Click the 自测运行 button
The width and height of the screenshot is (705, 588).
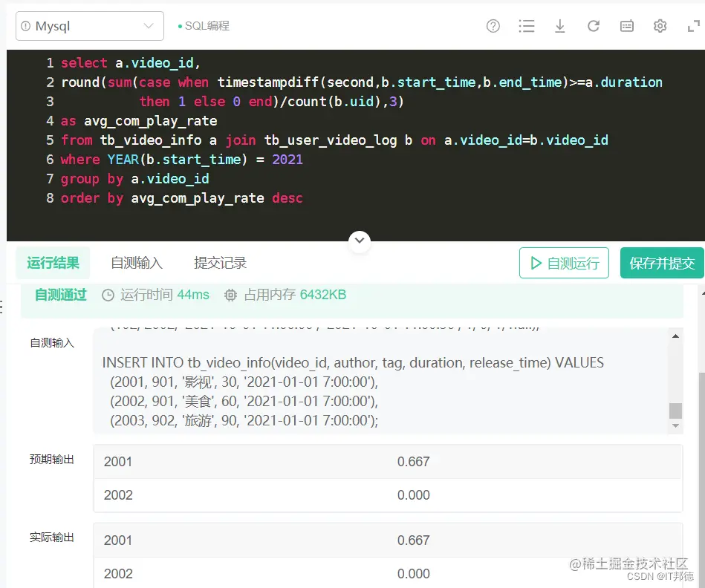pyautogui.click(x=564, y=263)
